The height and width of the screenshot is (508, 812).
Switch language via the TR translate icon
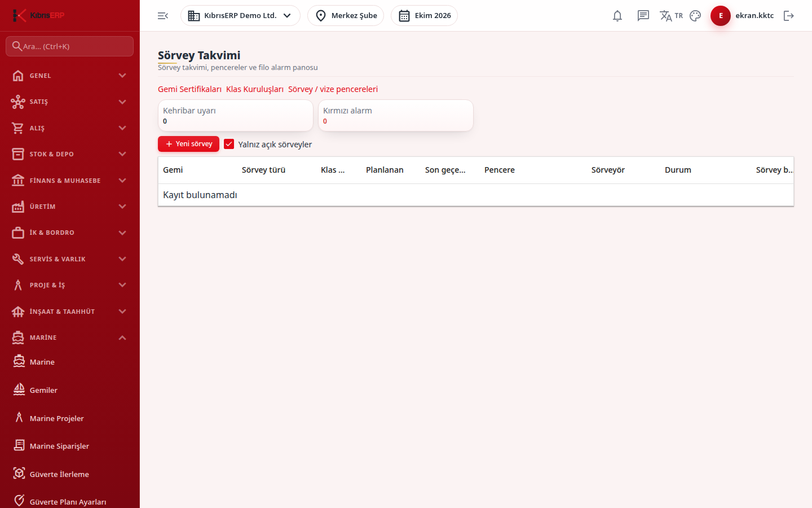click(671, 16)
